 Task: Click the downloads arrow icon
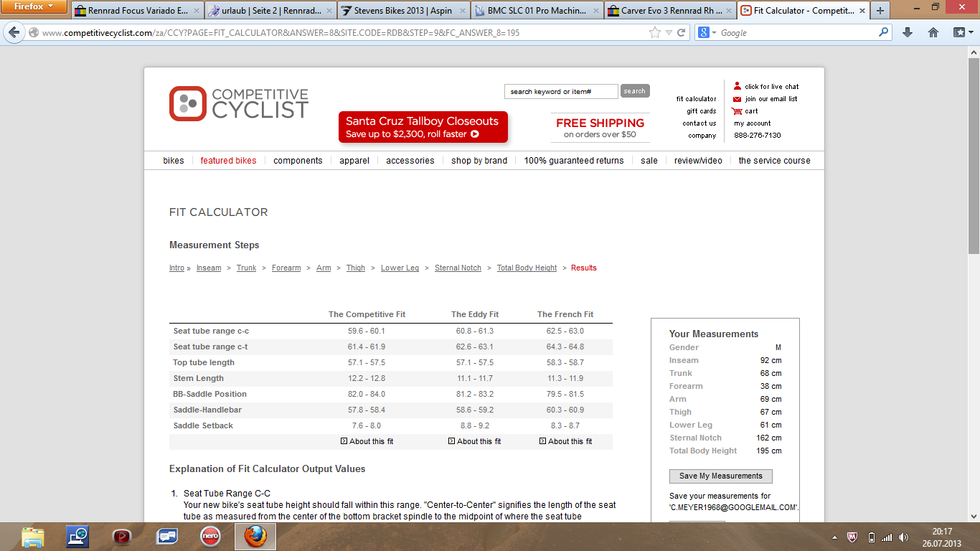[x=908, y=33]
